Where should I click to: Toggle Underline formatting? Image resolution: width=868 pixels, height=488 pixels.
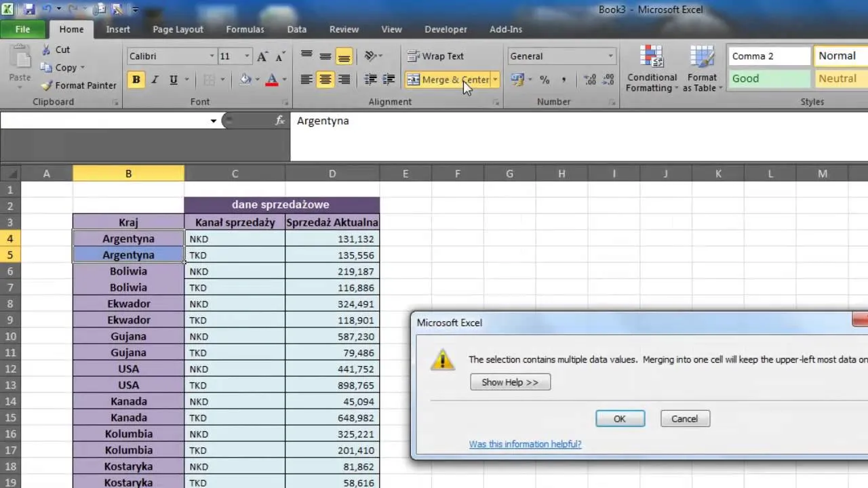pos(173,79)
